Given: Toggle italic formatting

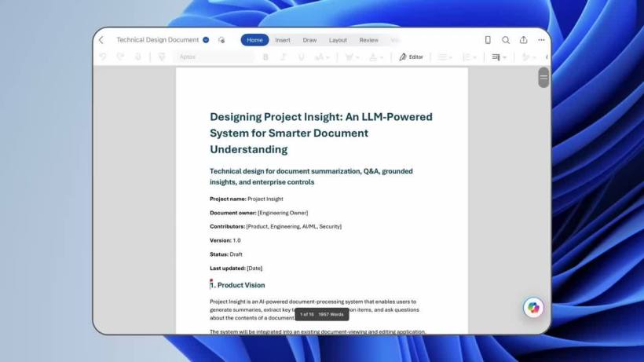Looking at the screenshot, I should [x=283, y=57].
